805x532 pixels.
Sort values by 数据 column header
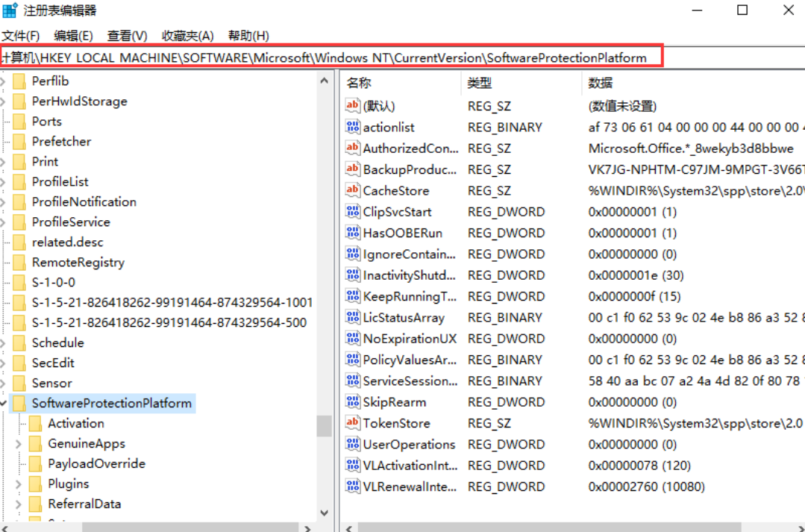click(694, 83)
